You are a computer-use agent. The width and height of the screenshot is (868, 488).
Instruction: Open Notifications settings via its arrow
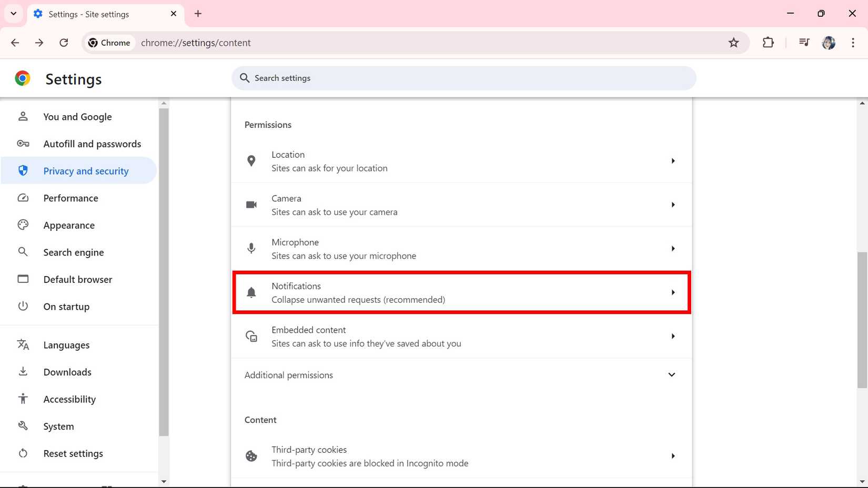tap(673, 292)
